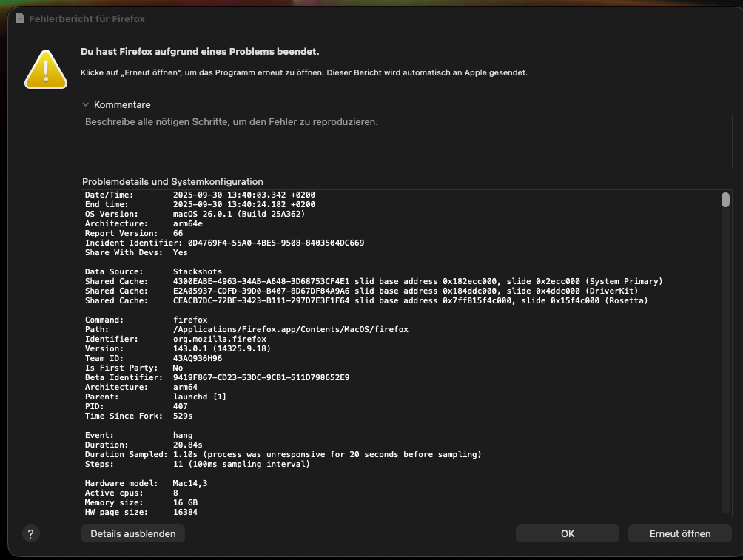Click Share With Devs Yes value
The height and width of the screenshot is (560, 743).
tap(180, 252)
